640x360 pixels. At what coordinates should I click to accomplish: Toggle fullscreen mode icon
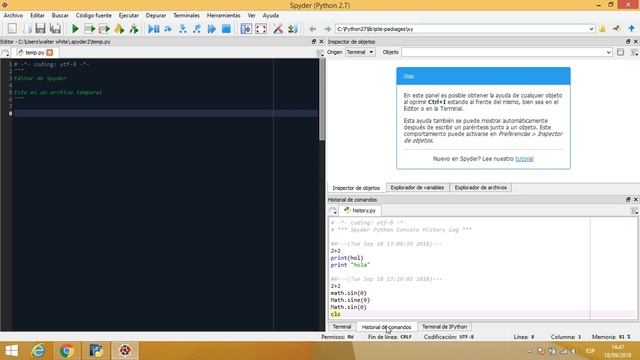point(261,29)
